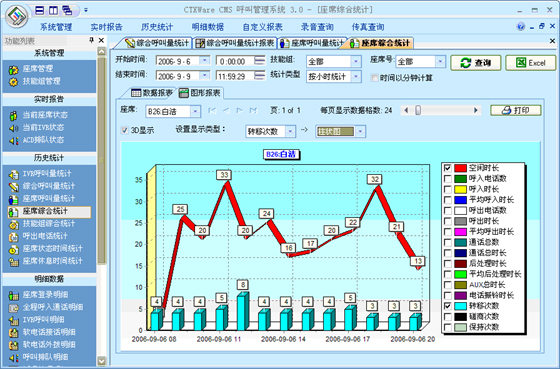Expand the 座席 B26 白洁 dropdown
The width and height of the screenshot is (560, 369).
tap(195, 111)
